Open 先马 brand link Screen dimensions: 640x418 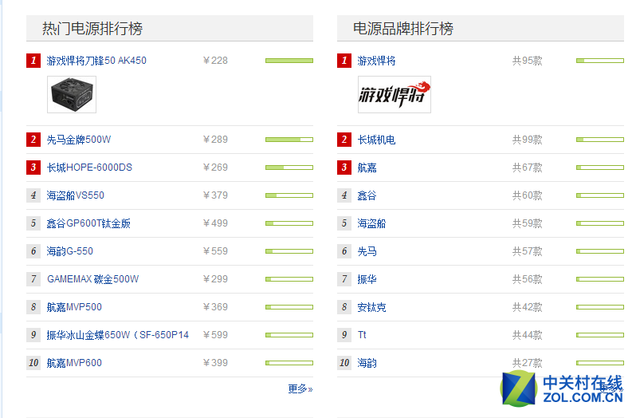(367, 251)
